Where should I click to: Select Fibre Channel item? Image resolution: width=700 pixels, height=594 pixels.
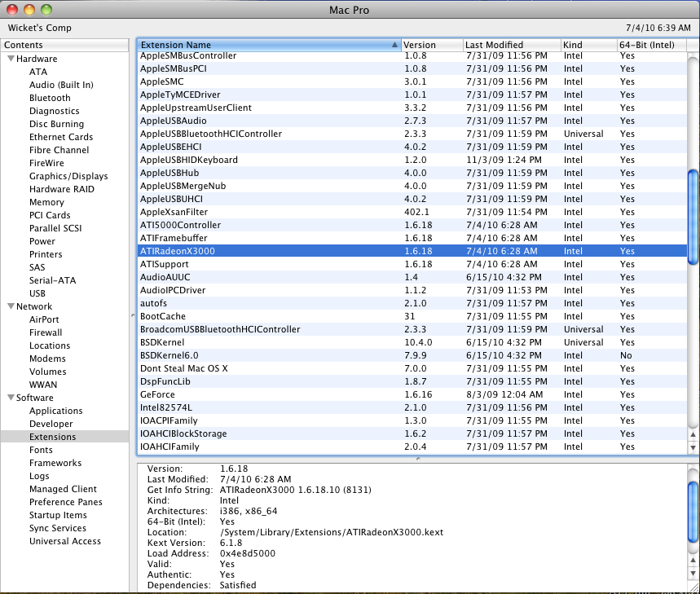[x=59, y=150]
